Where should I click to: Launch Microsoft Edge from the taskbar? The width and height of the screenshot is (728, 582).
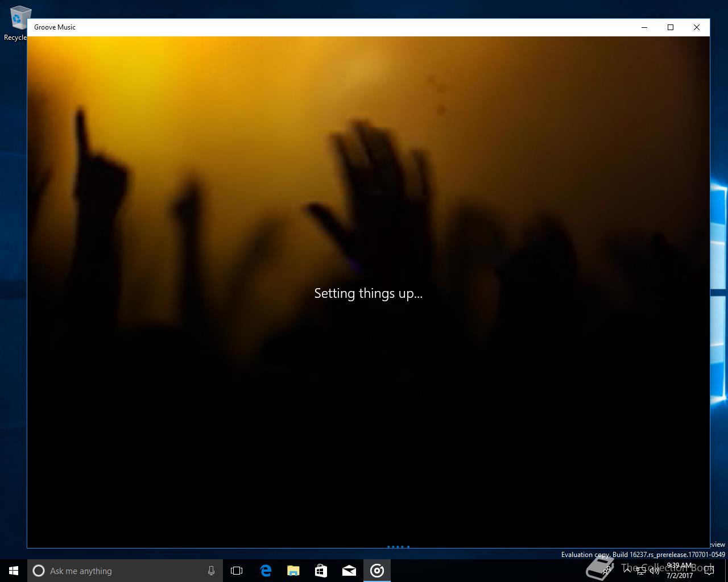[266, 571]
